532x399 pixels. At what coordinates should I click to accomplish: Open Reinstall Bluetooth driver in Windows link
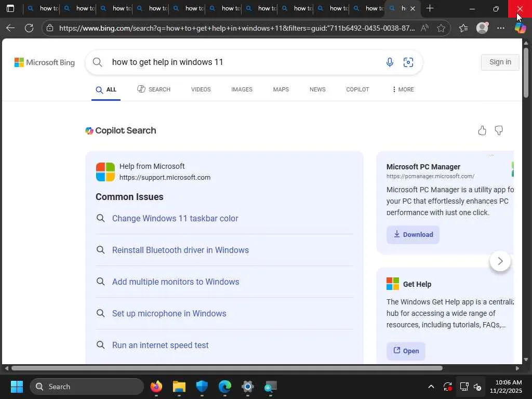pyautogui.click(x=180, y=250)
